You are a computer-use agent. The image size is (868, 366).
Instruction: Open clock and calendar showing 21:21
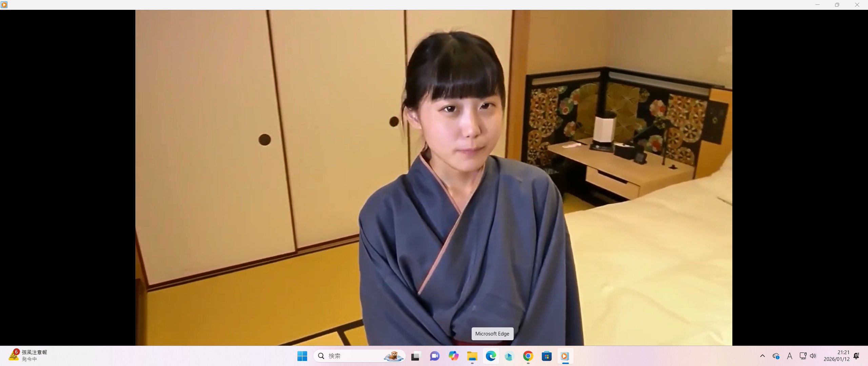[836, 356]
